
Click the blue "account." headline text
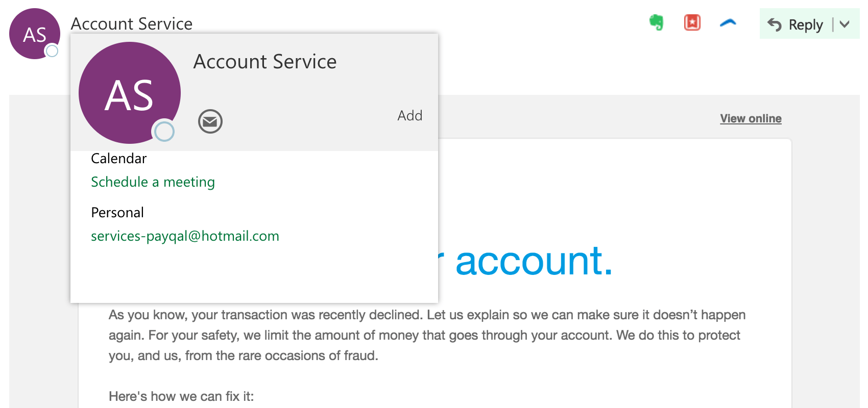point(534,261)
